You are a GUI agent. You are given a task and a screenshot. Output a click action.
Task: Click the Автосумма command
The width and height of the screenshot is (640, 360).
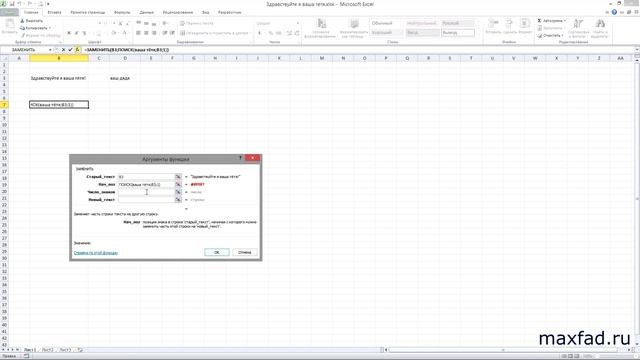(x=550, y=20)
